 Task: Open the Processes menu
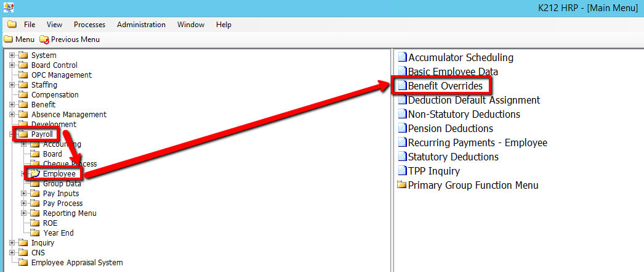[89, 25]
